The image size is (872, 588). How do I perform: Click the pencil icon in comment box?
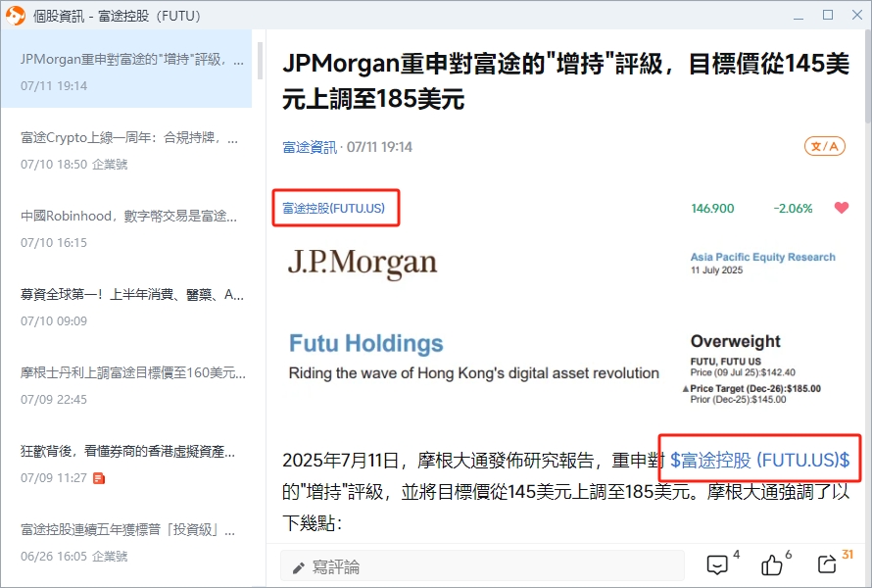(x=299, y=567)
